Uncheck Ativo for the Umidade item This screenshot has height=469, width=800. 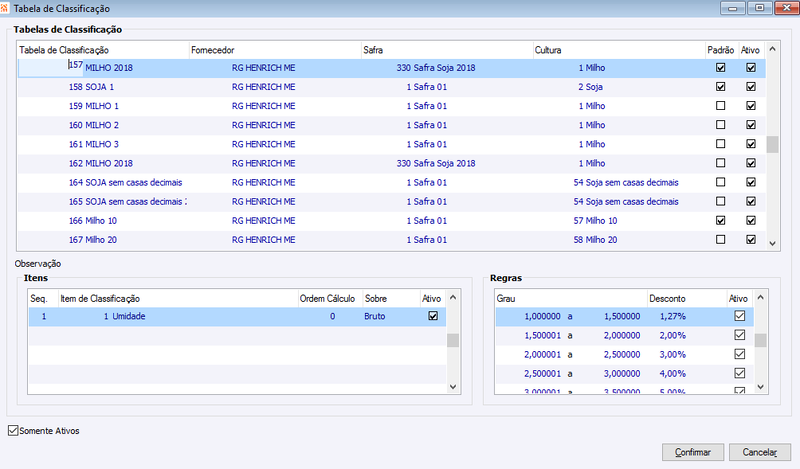tap(433, 316)
